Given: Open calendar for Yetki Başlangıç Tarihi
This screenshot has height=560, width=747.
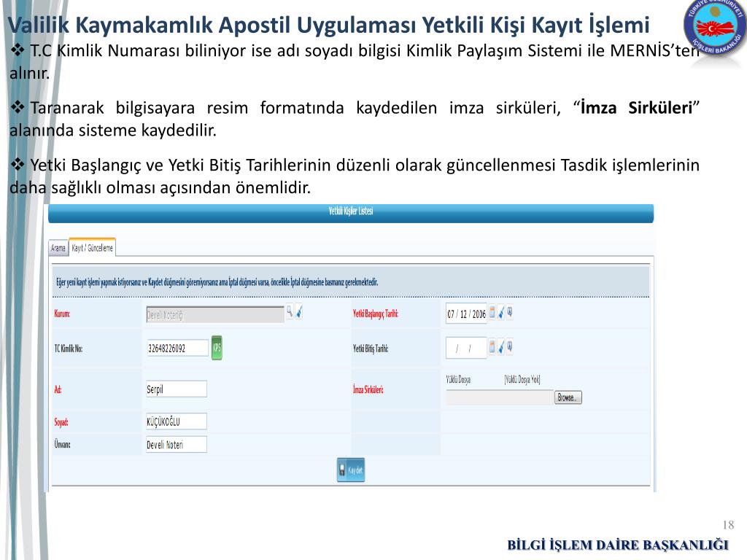Looking at the screenshot, I should click(x=492, y=313).
